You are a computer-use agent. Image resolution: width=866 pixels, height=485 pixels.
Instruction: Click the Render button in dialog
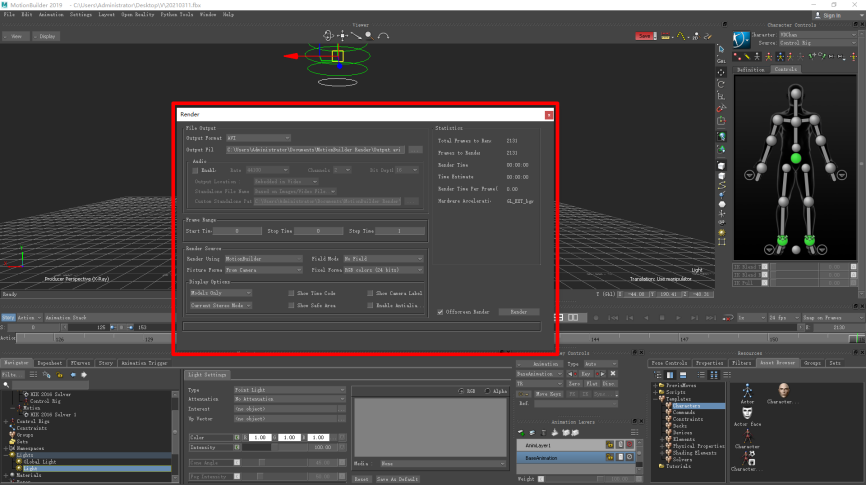click(517, 312)
